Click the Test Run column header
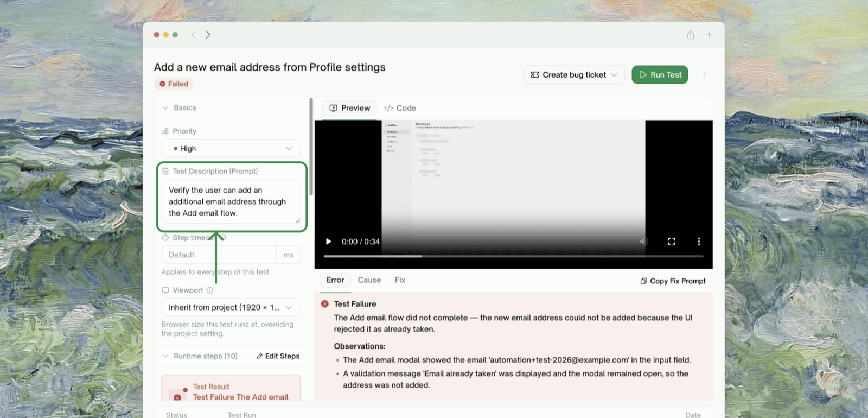This screenshot has width=868, height=418. (241, 415)
